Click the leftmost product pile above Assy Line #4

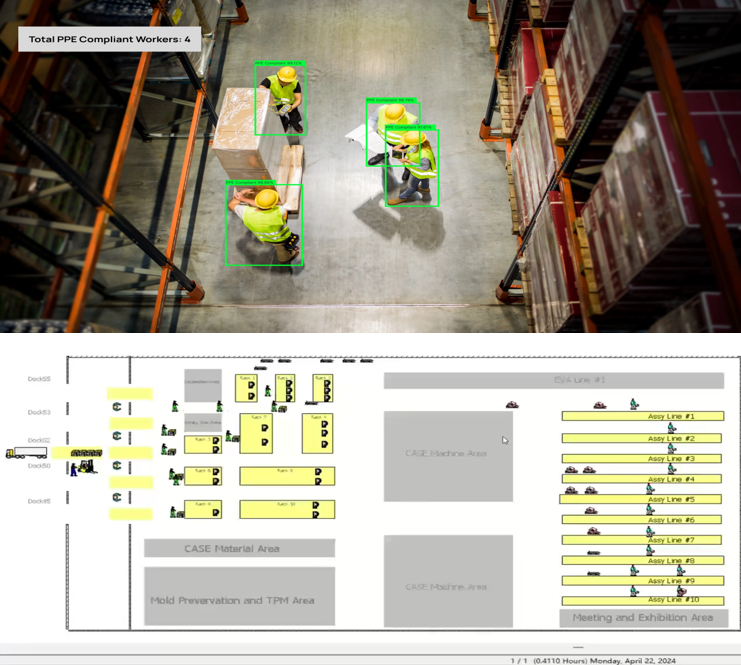tap(571, 470)
